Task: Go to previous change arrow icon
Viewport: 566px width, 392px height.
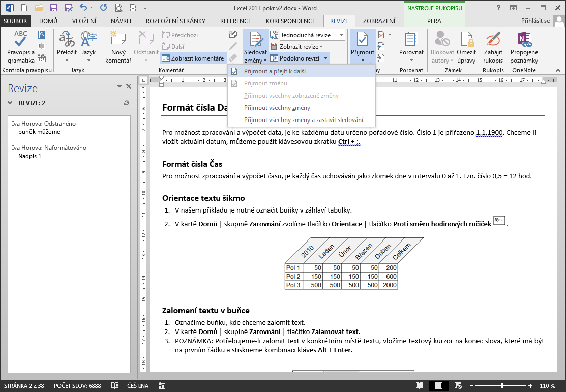Action: coord(381,46)
